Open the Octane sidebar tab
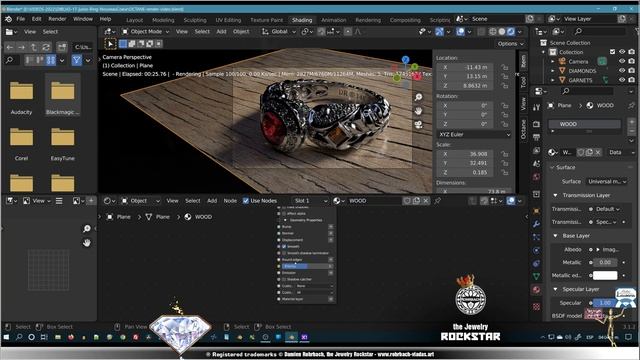This screenshot has width=640, height=360. tap(523, 129)
